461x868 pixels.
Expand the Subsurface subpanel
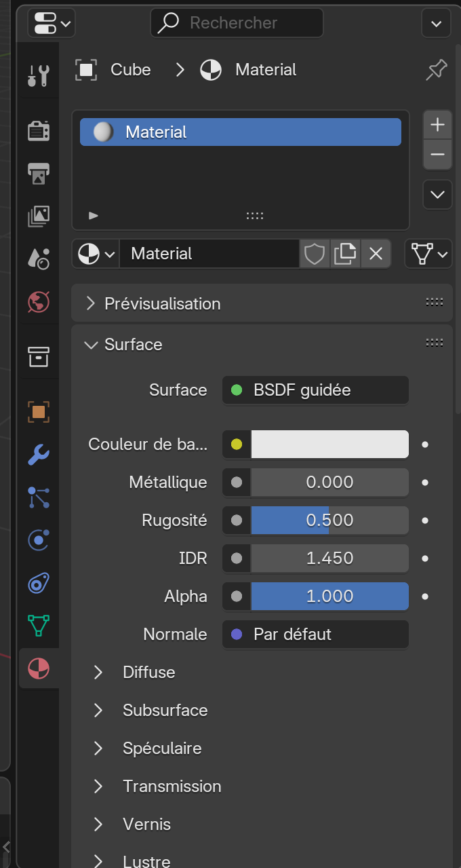click(165, 711)
